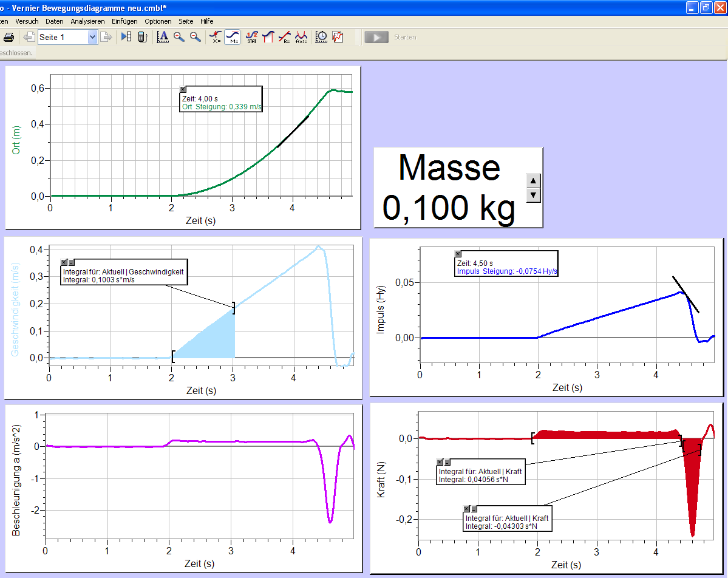Go to next page arrow button
The width and height of the screenshot is (728, 578).
pos(107,37)
